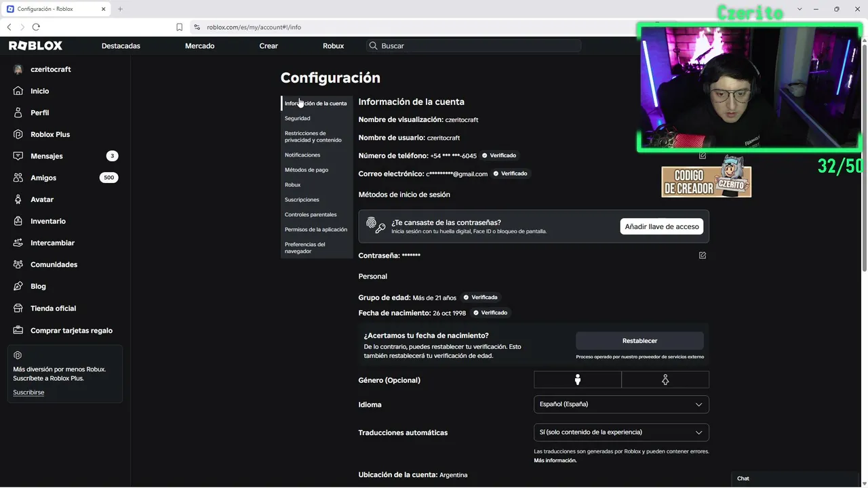
Task: Reload the page in the browser
Action: click(36, 27)
